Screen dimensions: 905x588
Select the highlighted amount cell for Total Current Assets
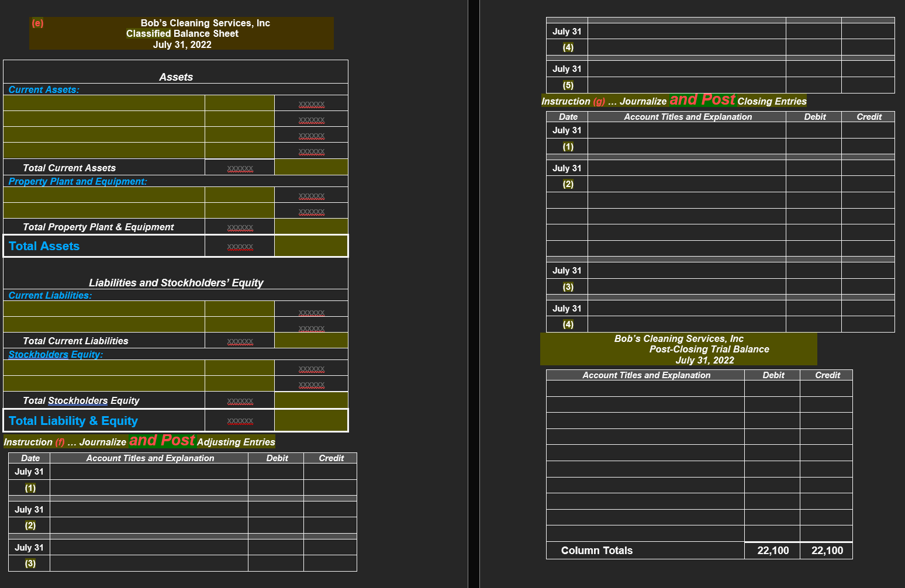(x=311, y=167)
